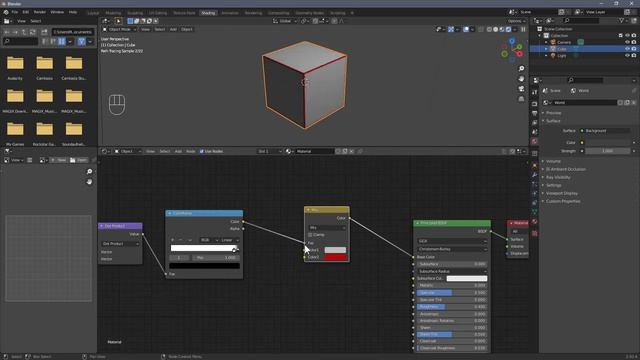Toggle Collection eye visibility icon
Image resolution: width=640 pixels, height=360 pixels.
point(627,36)
